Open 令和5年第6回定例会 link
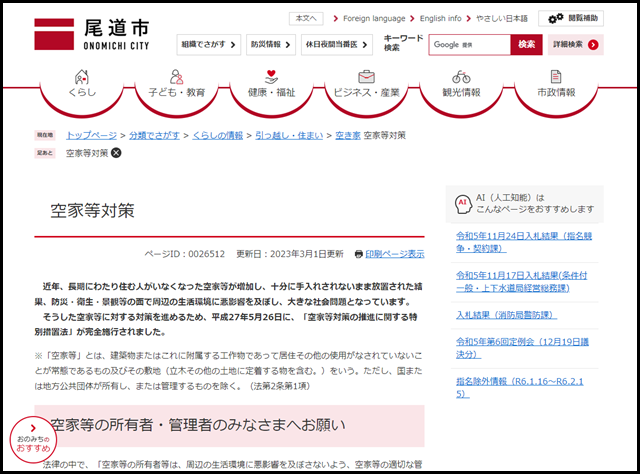This screenshot has height=474, width=640. (522, 348)
